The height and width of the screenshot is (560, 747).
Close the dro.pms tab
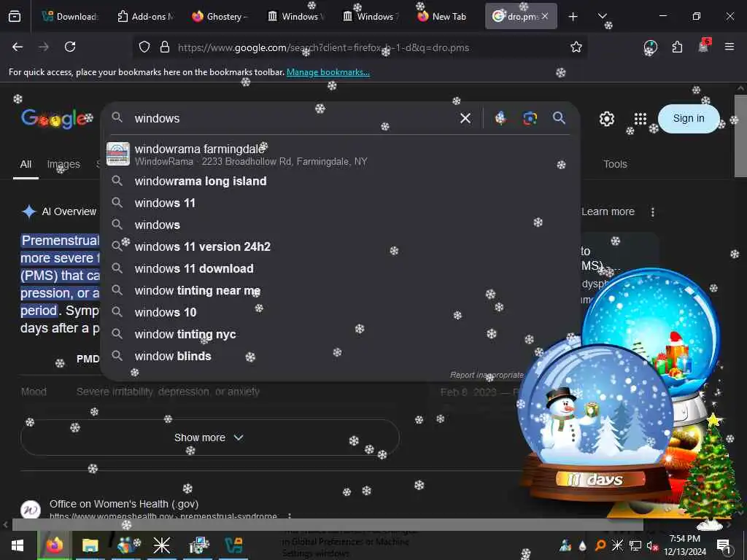tap(545, 16)
